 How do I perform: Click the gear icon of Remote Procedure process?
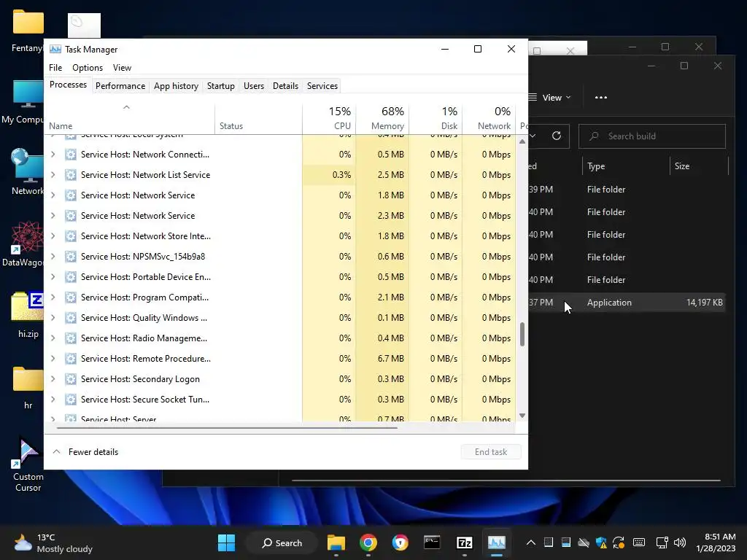[71, 359]
